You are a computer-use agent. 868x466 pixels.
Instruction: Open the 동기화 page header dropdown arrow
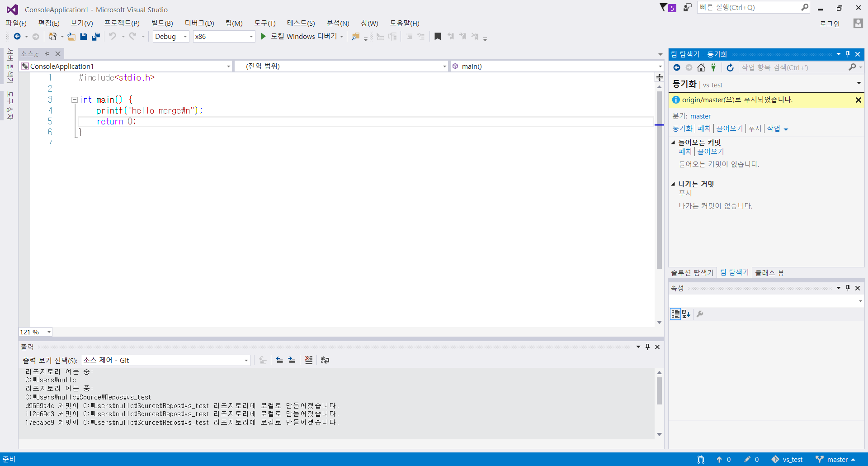859,83
